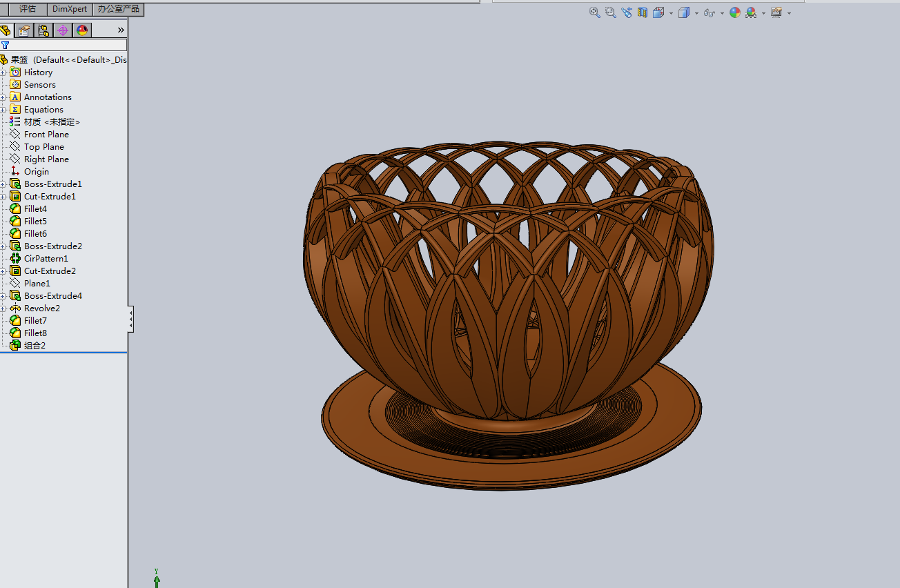Click the Sensors folder icon

15,85
